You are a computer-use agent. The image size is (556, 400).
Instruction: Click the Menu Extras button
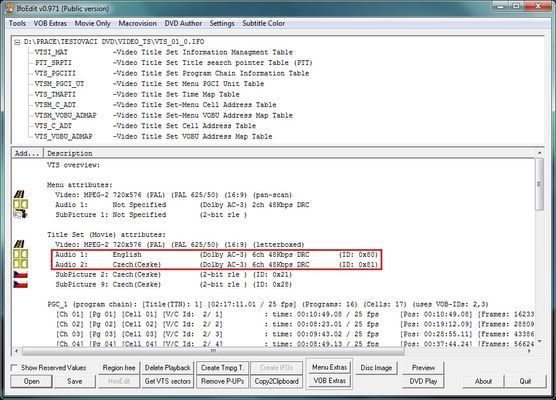(329, 367)
